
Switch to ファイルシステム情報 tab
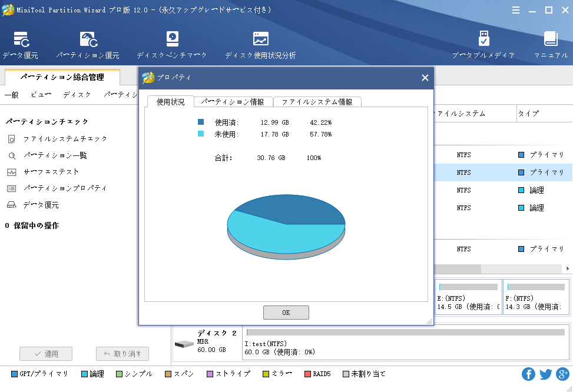(x=317, y=102)
